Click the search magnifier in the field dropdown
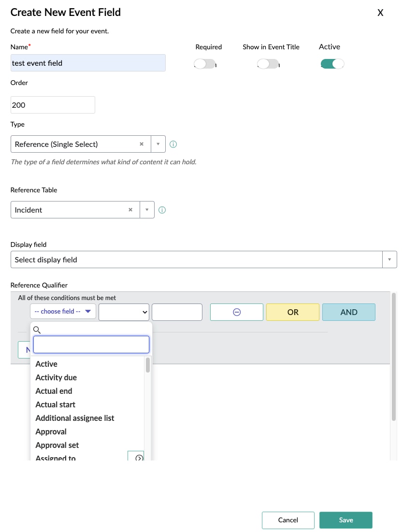Viewport: 402px width, 532px height. click(x=36, y=330)
